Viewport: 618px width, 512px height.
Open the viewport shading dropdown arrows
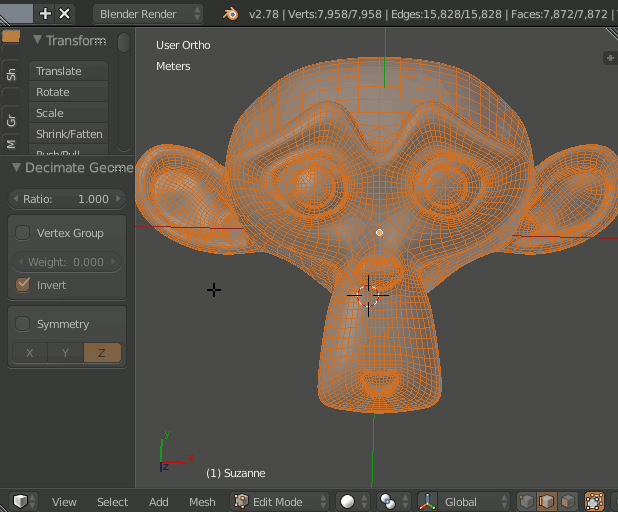365,501
